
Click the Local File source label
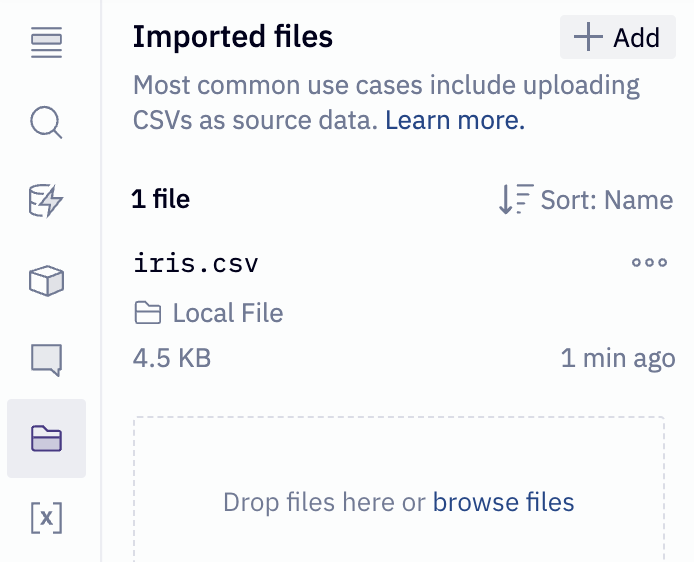click(228, 314)
